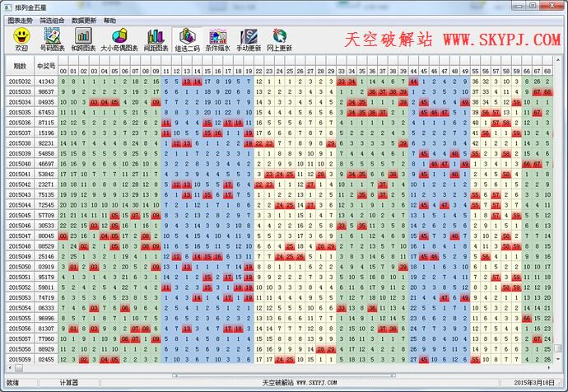Click the 中奖号 column header
This screenshot has width=568, height=392.
pos(46,65)
